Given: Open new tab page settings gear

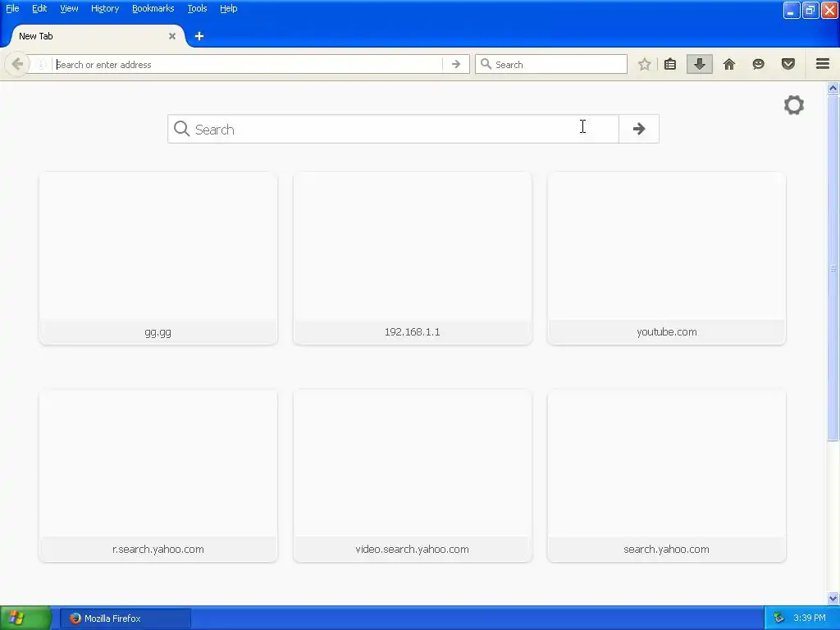Looking at the screenshot, I should pos(794,105).
